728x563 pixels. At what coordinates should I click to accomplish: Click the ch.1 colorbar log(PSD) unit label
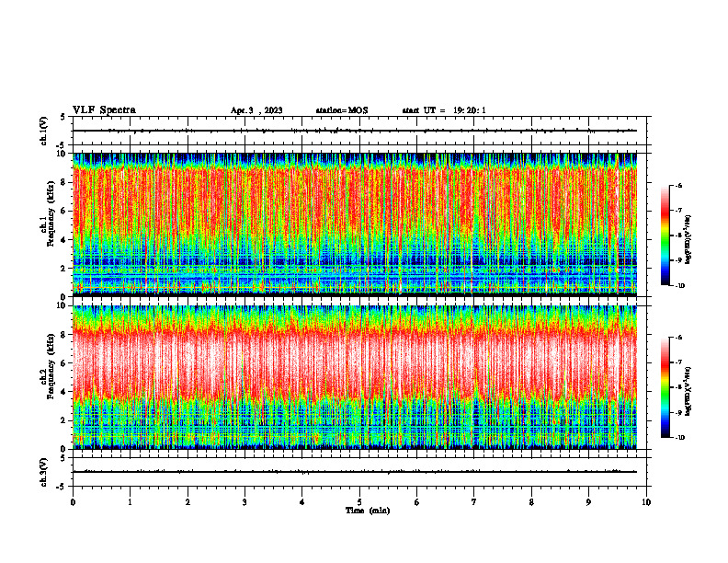tap(688, 240)
